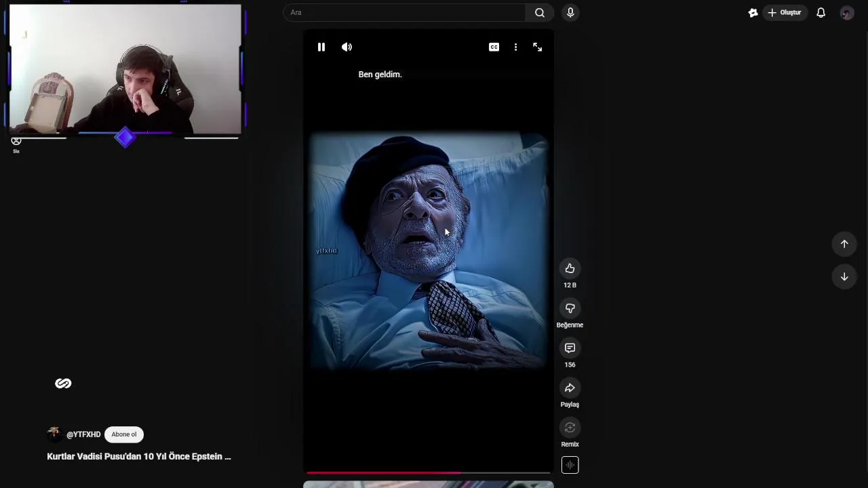Toggle closed captions with the CC icon

tap(494, 47)
